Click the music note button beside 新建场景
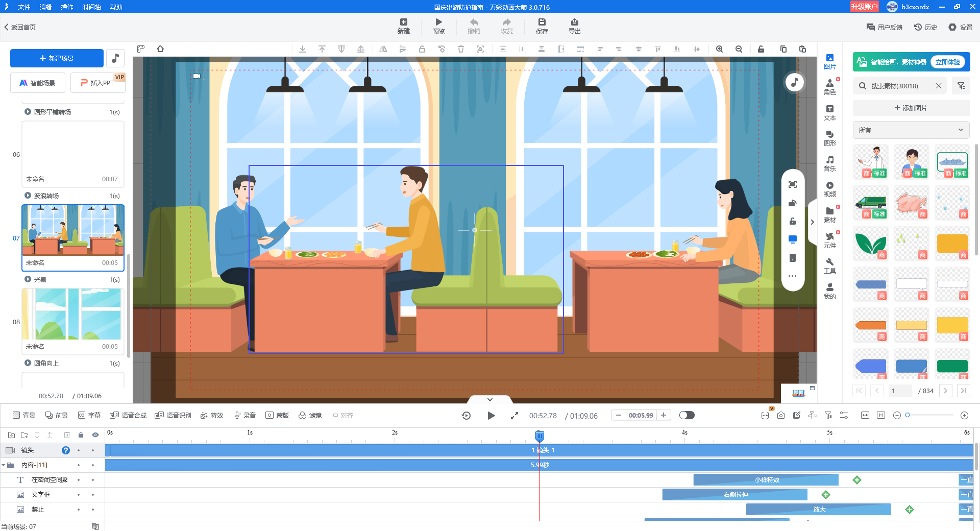 coord(115,58)
